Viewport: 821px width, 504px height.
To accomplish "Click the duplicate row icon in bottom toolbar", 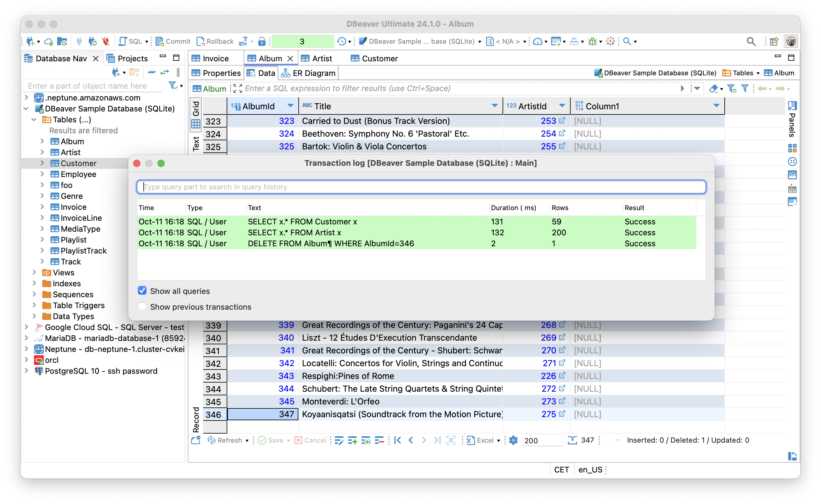I will (x=366, y=440).
